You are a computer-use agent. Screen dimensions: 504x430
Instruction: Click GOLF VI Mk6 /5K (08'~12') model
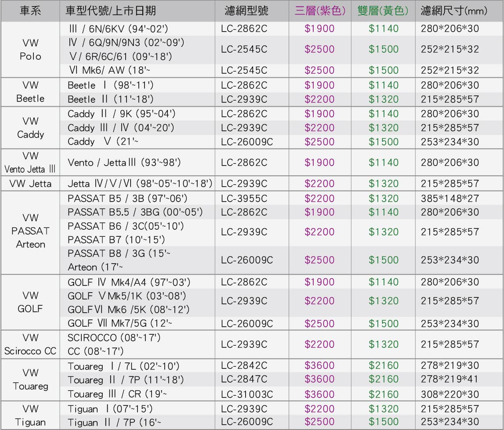point(128,310)
